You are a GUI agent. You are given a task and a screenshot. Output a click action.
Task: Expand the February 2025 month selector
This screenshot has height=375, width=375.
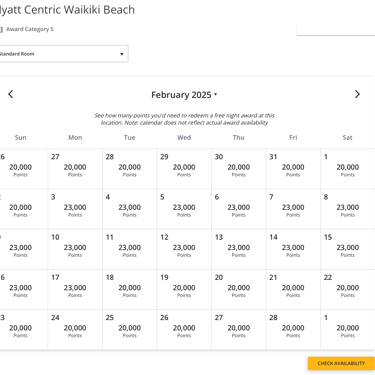(184, 95)
